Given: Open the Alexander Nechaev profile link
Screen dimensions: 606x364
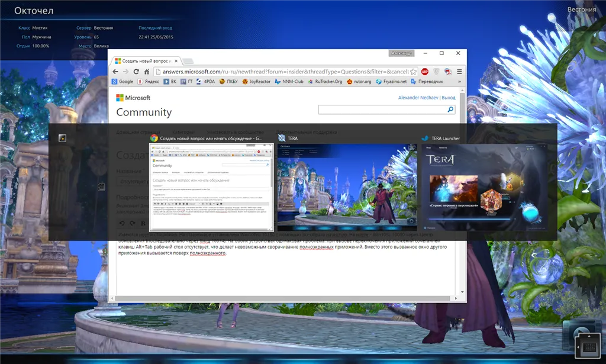Looking at the screenshot, I should [418, 98].
